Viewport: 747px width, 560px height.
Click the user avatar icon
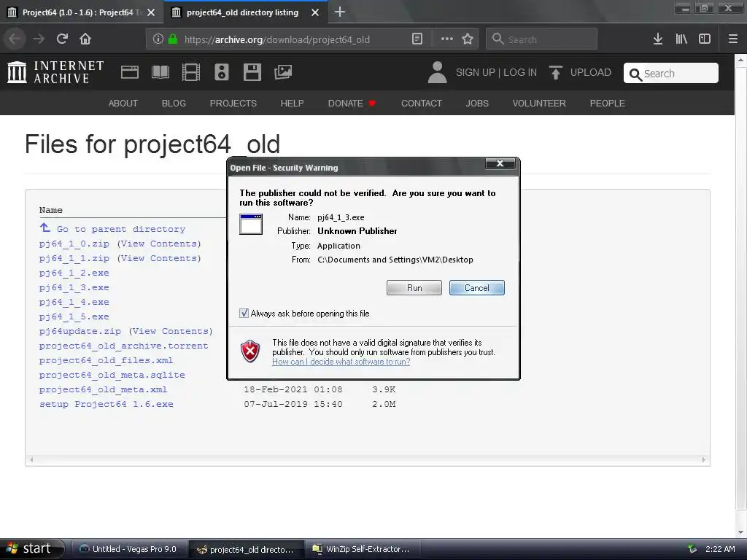438,72
